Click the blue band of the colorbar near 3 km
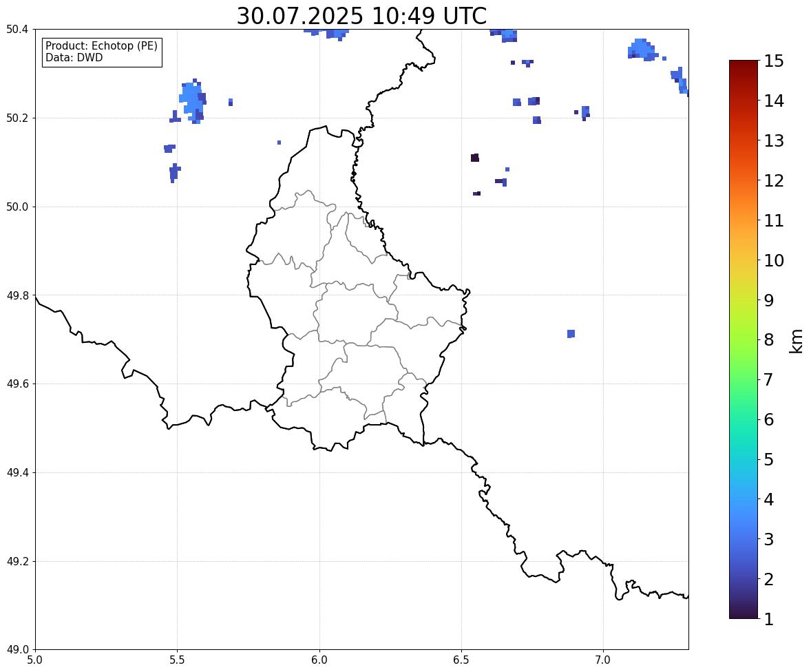This screenshot has height=672, width=811. [x=744, y=539]
